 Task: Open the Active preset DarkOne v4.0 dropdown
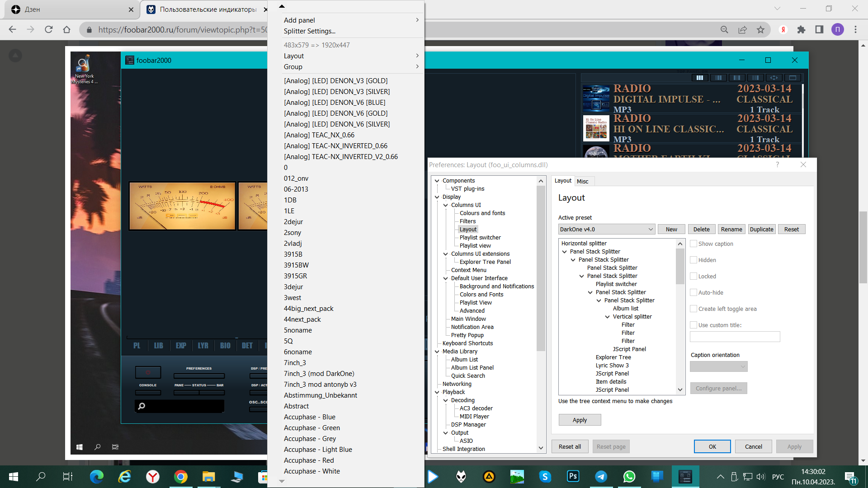[x=606, y=229]
